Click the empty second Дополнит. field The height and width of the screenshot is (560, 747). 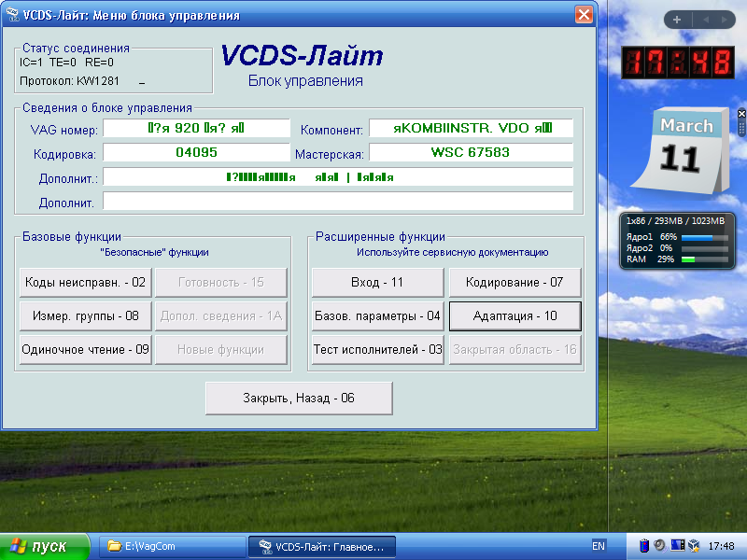tap(338, 201)
